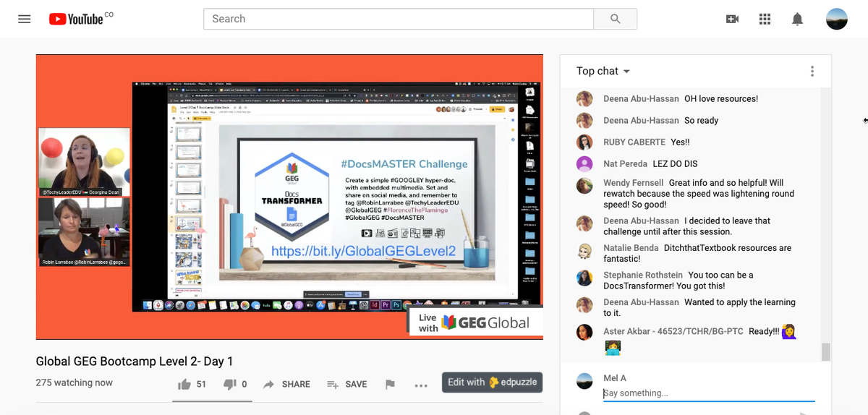The image size is (868, 415).
Task: Click the video player area
Action: pyautogui.click(x=289, y=197)
